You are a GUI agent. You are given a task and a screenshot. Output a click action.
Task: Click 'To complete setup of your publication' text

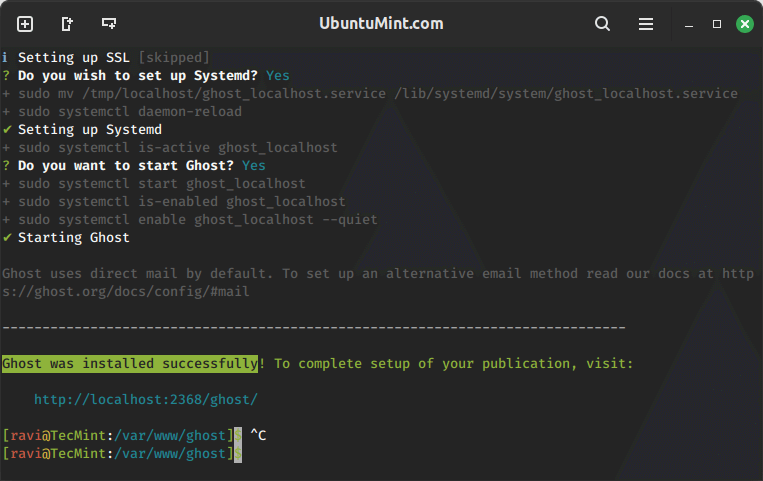421,364
